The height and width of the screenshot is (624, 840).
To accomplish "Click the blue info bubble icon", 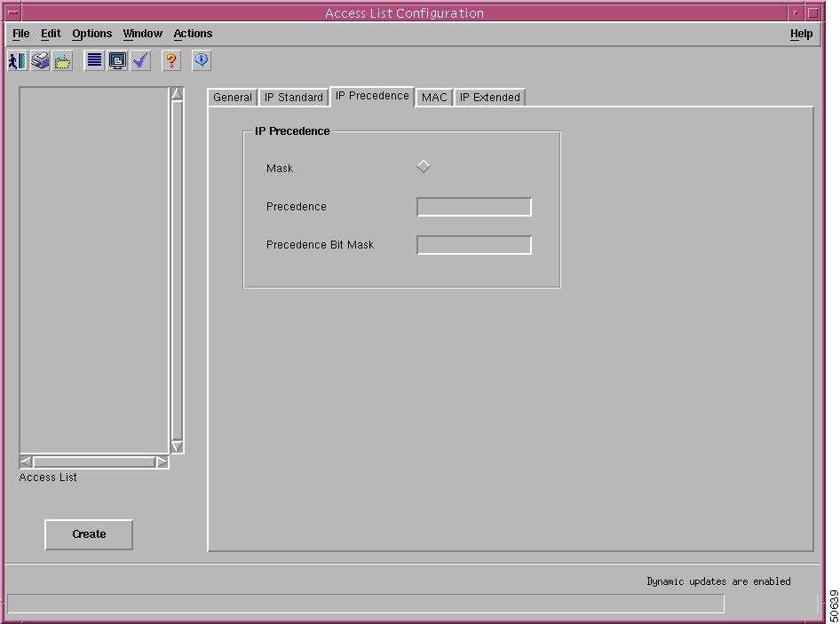I will click(x=202, y=60).
